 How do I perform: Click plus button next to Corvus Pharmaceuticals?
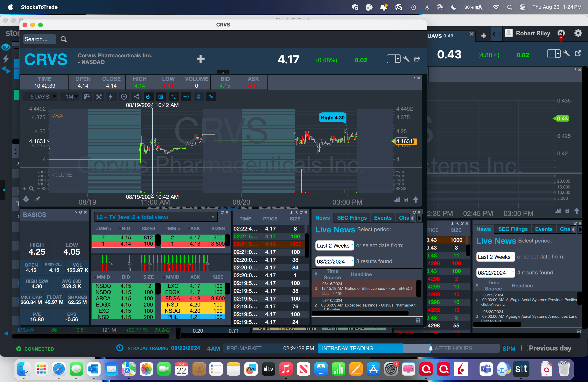pyautogui.click(x=200, y=59)
